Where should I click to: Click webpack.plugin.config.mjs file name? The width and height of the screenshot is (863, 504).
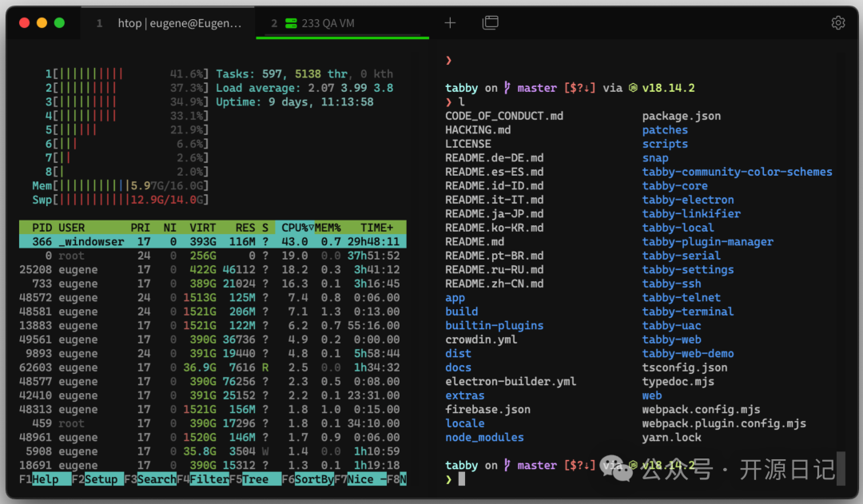coord(724,423)
